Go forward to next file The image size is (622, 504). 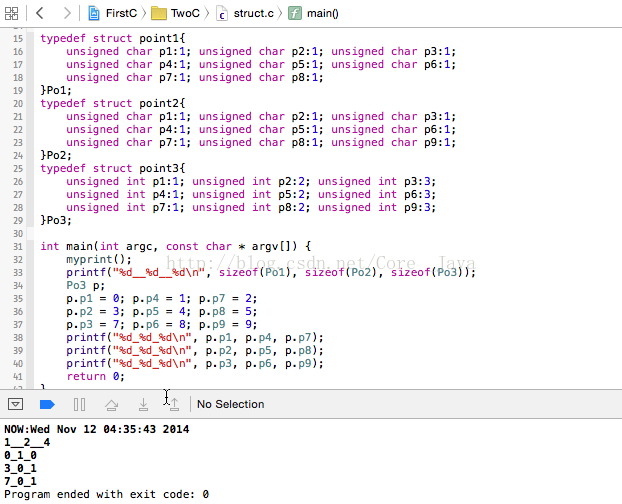click(x=66, y=13)
